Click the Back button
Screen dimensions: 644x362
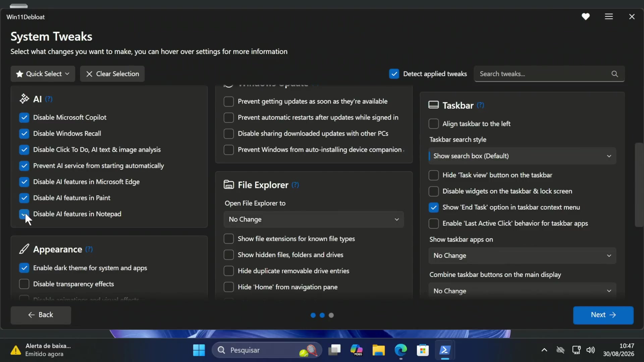[x=41, y=315]
